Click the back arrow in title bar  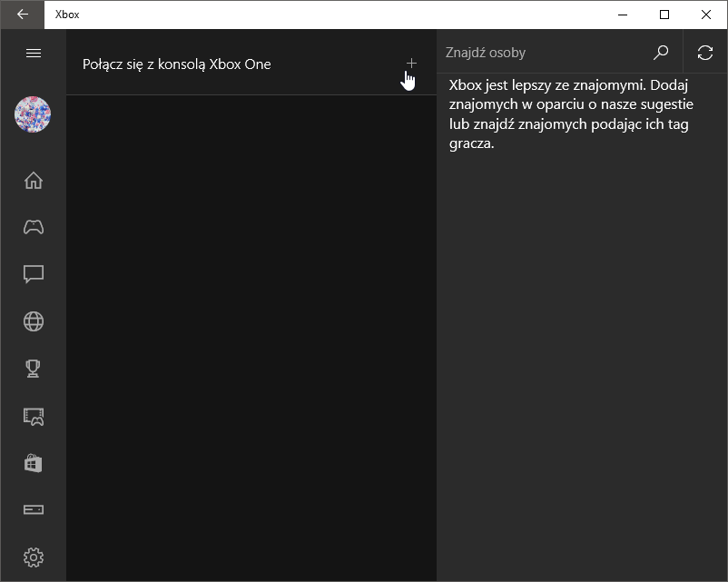pos(23,15)
